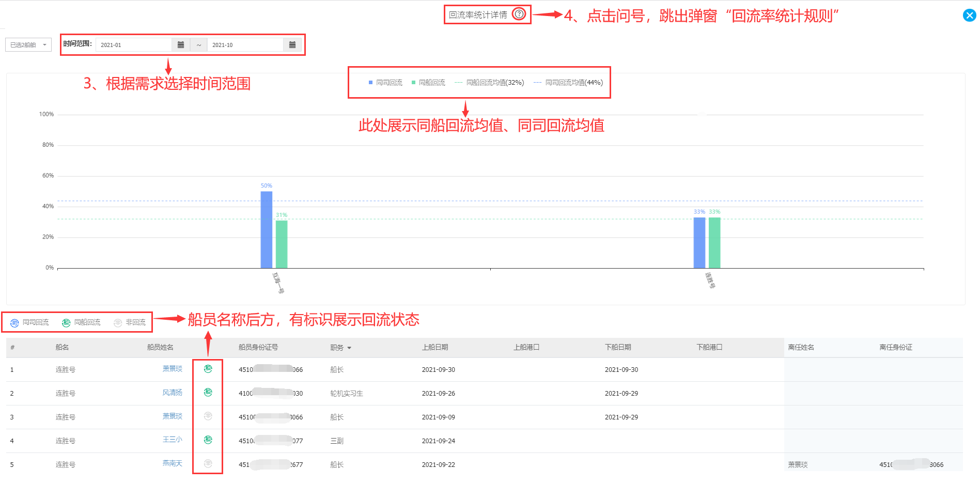Toggle 同司回流均值(44%) line in legend
980x484 pixels.
[568, 83]
